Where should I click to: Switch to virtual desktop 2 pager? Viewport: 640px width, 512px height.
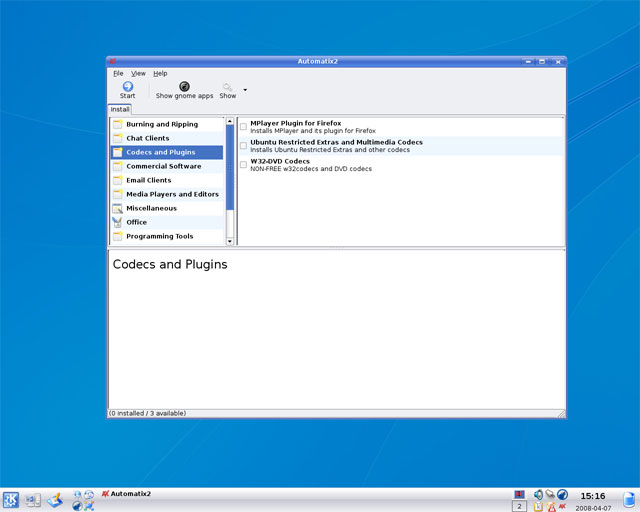[x=519, y=506]
